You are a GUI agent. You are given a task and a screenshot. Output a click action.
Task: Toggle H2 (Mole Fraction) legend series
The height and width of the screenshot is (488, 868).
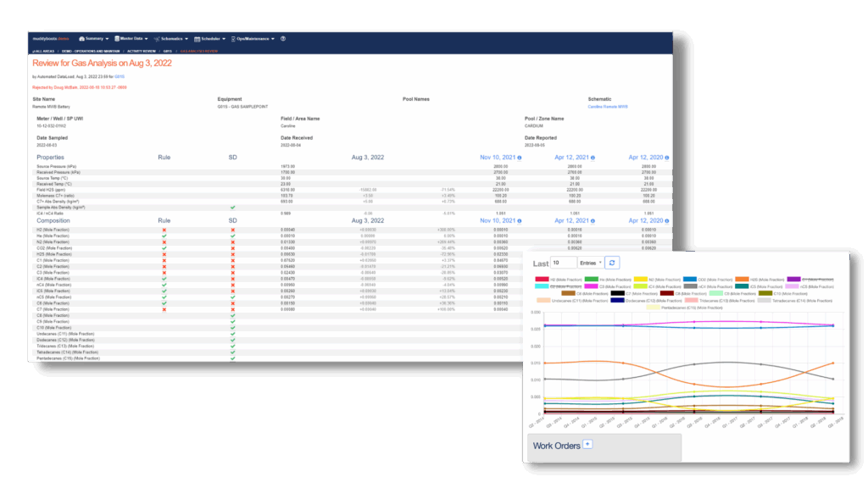[x=559, y=280]
